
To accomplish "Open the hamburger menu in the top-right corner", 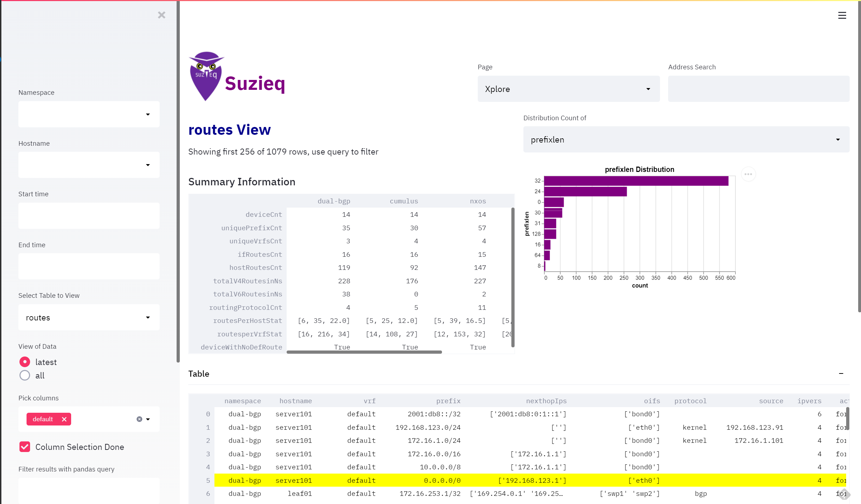I will [842, 15].
